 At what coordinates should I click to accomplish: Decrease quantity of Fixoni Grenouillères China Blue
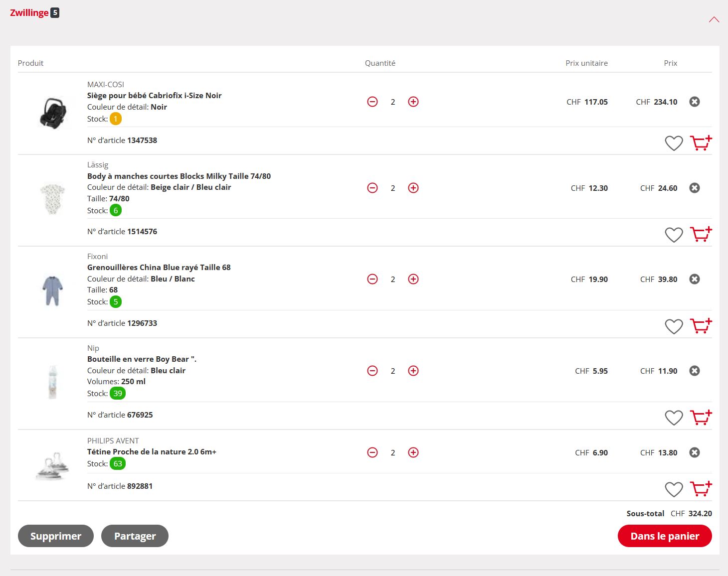click(x=372, y=279)
